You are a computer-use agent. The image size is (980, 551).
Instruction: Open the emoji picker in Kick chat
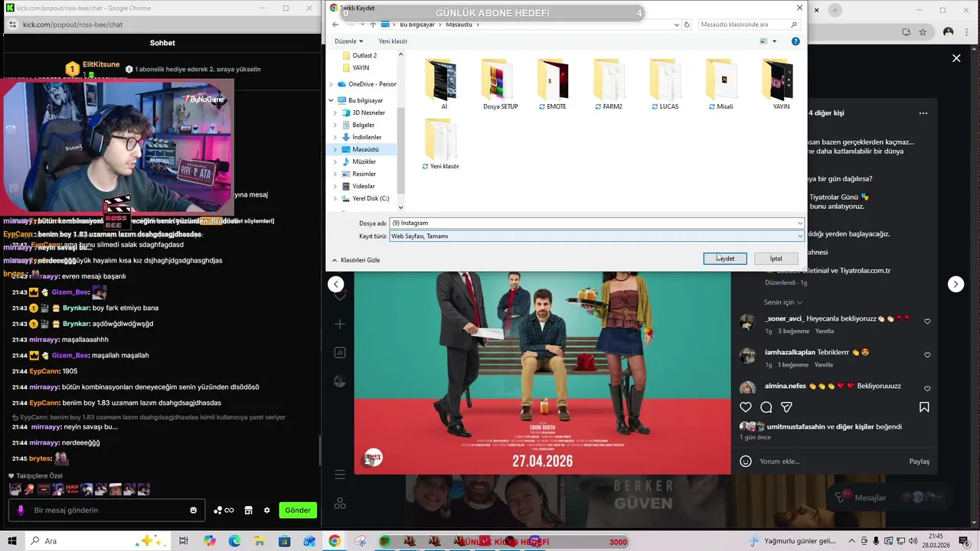pos(193,510)
